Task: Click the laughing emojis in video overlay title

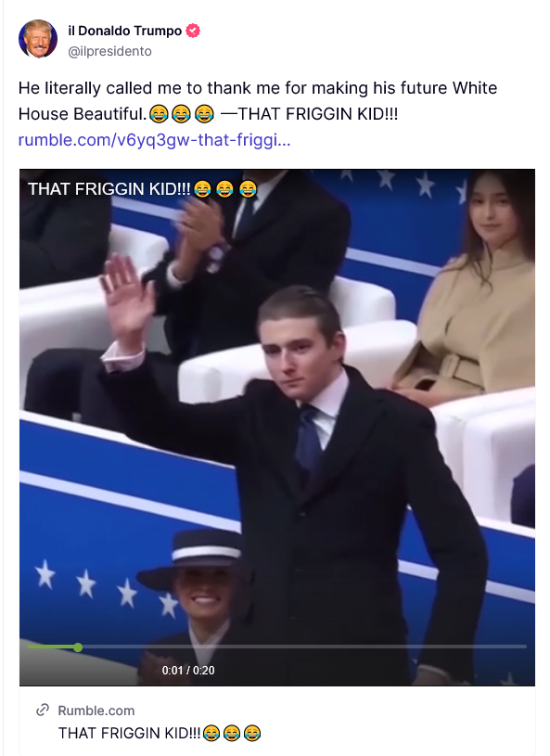Action: click(x=225, y=189)
